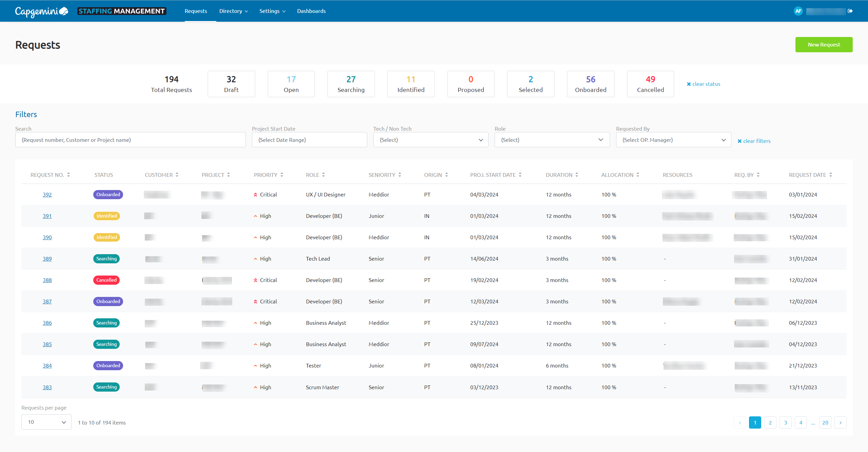
Task: Expand the Requested By OP. Manager dropdown
Action: (673, 140)
